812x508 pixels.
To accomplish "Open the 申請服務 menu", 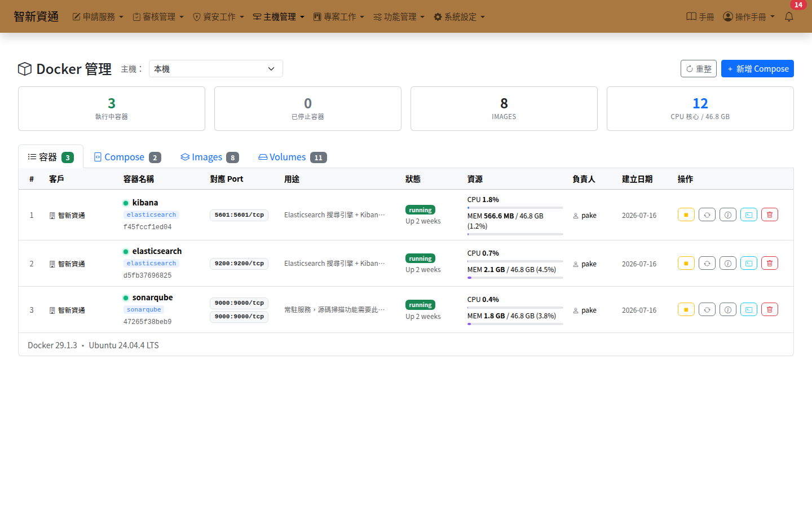I will [98, 17].
